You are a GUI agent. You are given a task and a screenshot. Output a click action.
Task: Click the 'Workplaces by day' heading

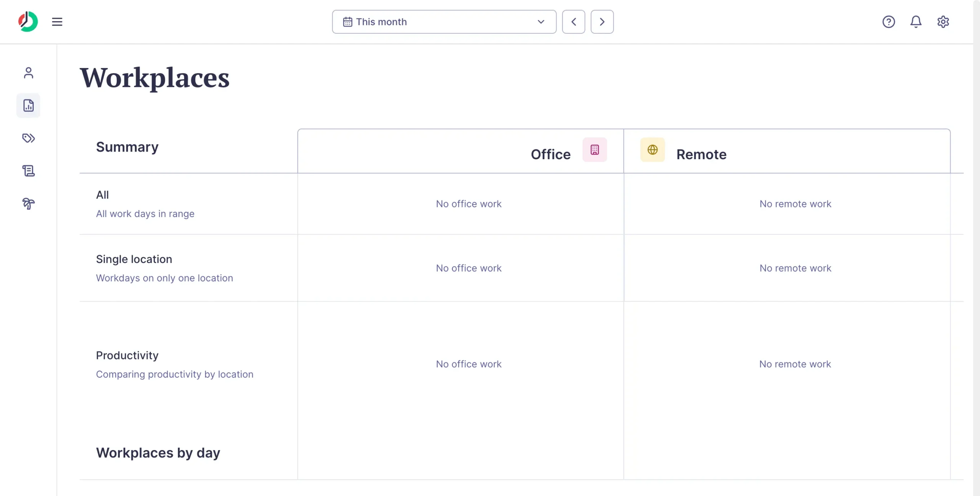(158, 453)
